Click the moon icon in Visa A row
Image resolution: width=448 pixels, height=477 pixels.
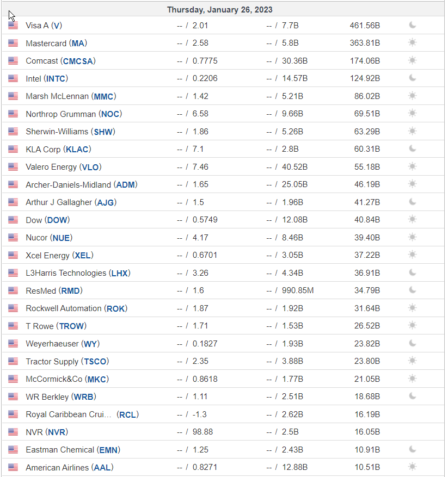click(413, 25)
